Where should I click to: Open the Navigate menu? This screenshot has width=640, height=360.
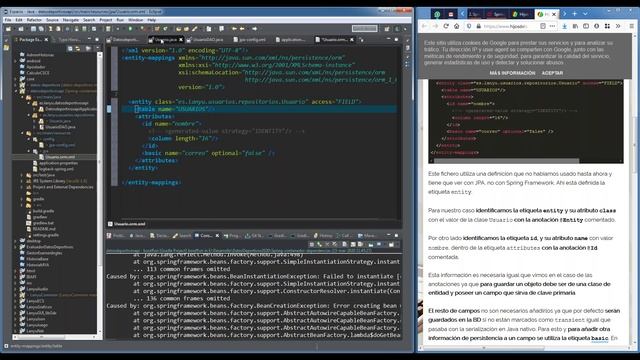click(71, 20)
